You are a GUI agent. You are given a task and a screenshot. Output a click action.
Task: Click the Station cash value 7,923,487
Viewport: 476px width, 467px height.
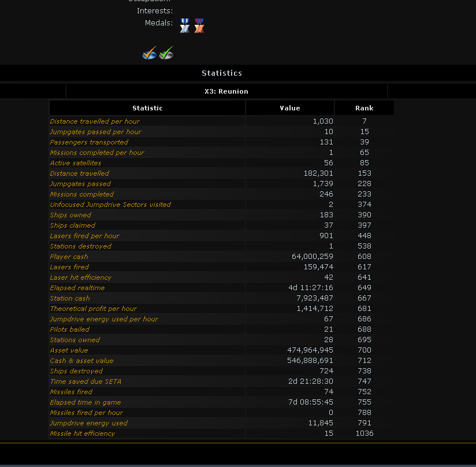(x=315, y=298)
